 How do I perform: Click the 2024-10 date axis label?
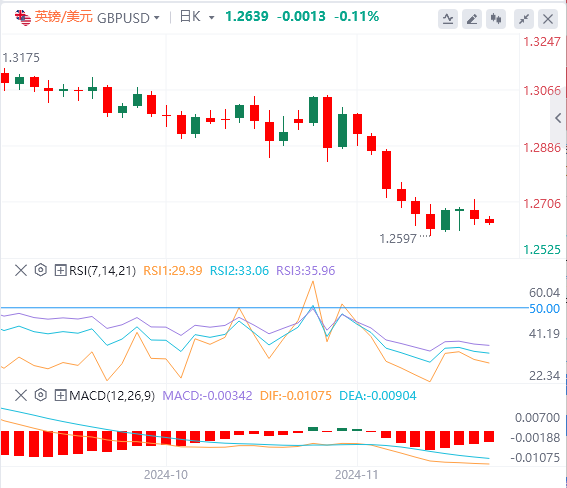166,475
